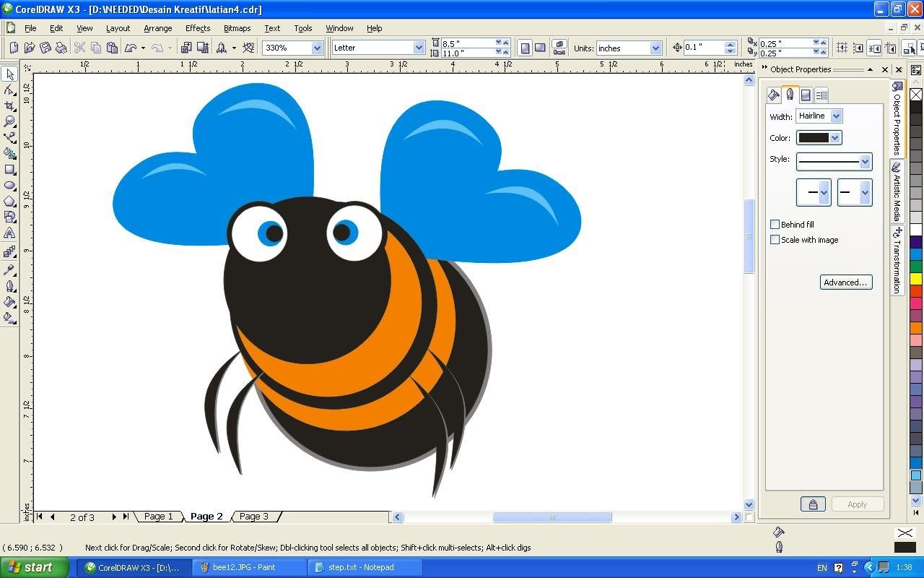Open the Effects menu

pyautogui.click(x=197, y=28)
